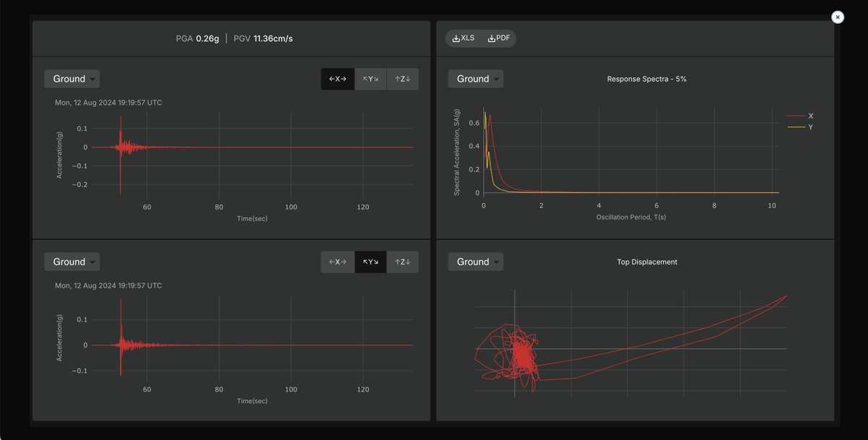Close the modal with the X button
This screenshot has height=440, width=868.
point(838,17)
